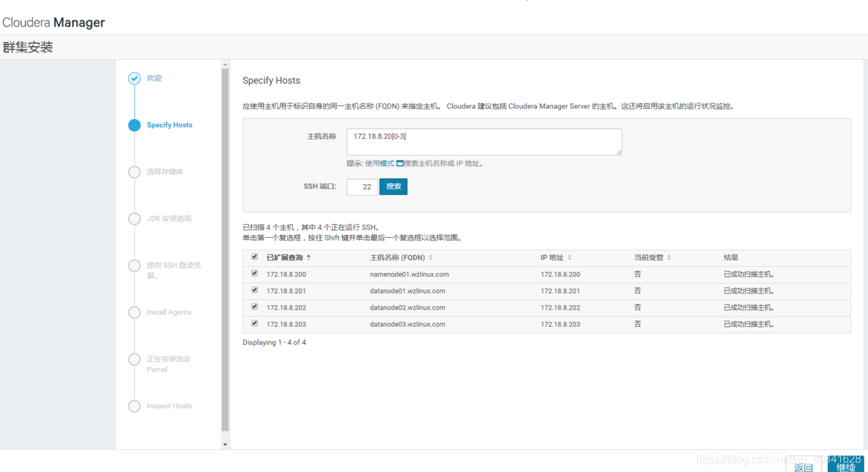
Task: Click the Install Agents step circle
Action: (x=134, y=312)
